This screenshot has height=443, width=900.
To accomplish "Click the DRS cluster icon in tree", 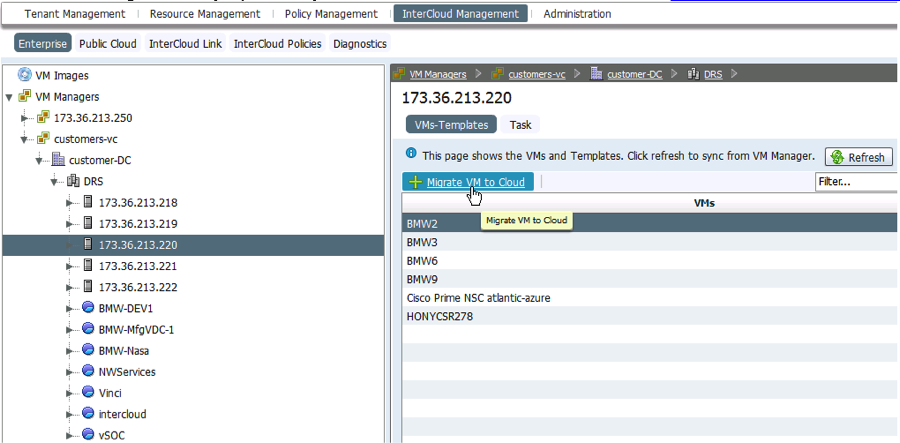I will pos(73,181).
